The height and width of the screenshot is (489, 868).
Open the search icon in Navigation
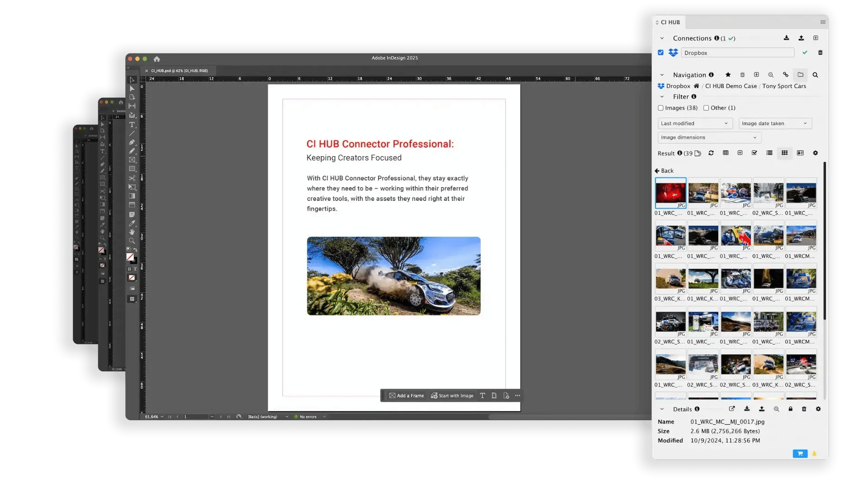(815, 75)
